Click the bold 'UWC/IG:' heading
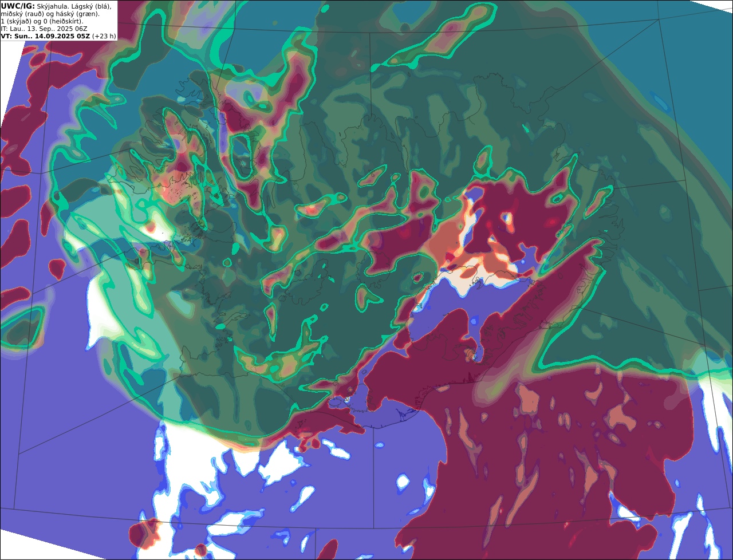Screen dimensions: 733x560 point(17,6)
